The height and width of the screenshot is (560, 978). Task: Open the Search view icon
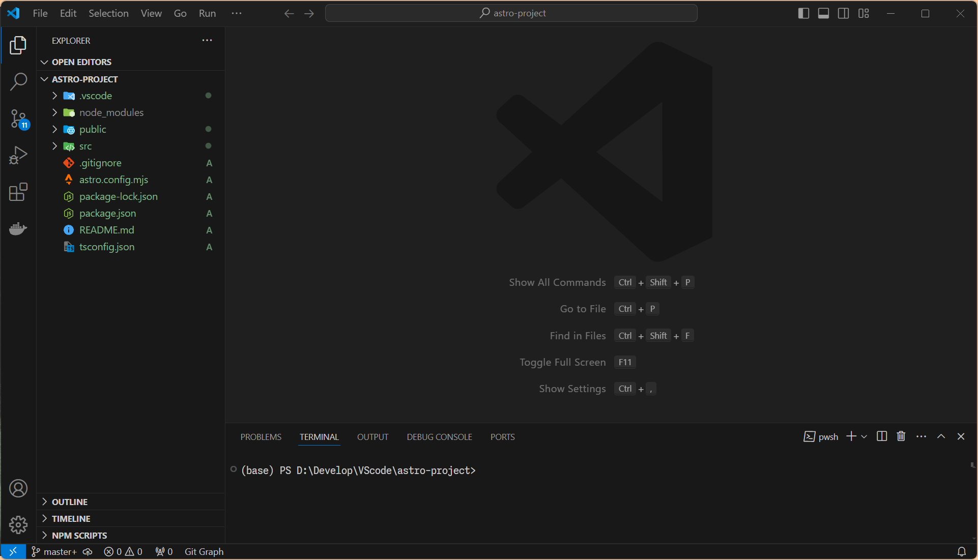click(x=18, y=82)
